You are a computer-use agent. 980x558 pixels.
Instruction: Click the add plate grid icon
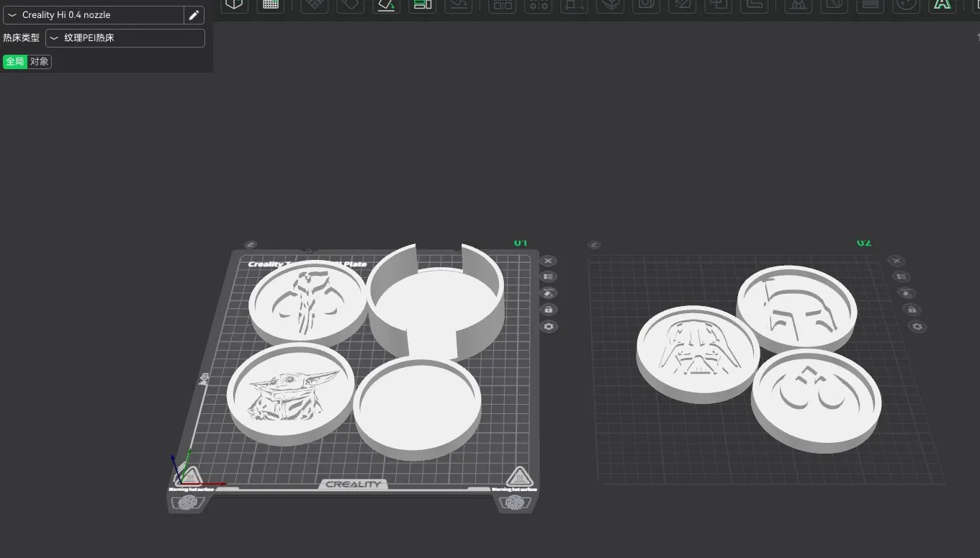point(271,4)
